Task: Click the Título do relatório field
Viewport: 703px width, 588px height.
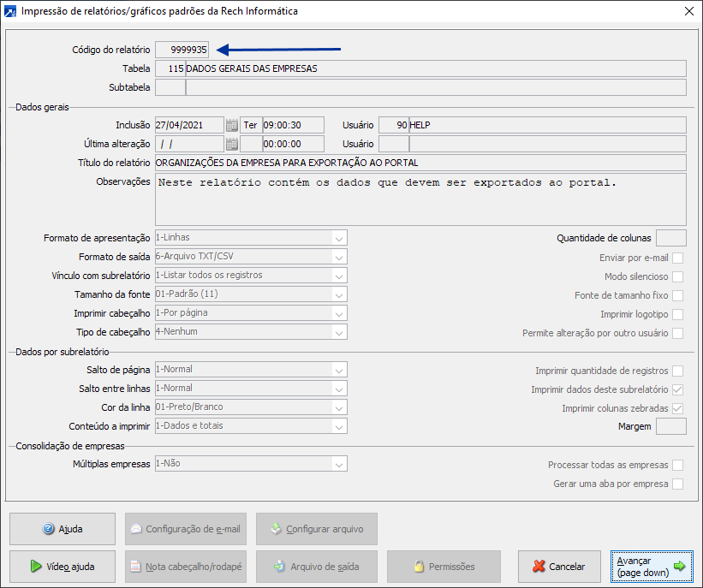Action: tap(420, 163)
